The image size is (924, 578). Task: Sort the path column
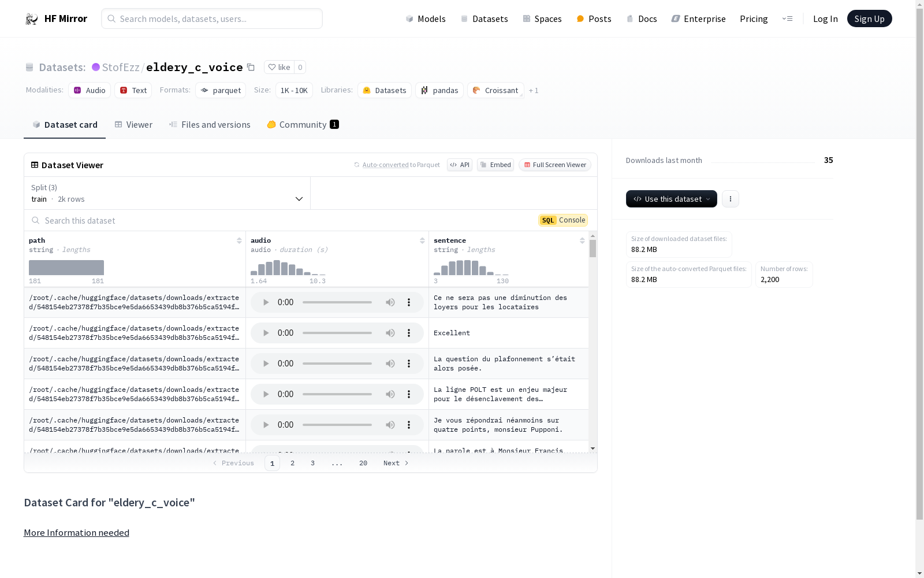tap(239, 240)
